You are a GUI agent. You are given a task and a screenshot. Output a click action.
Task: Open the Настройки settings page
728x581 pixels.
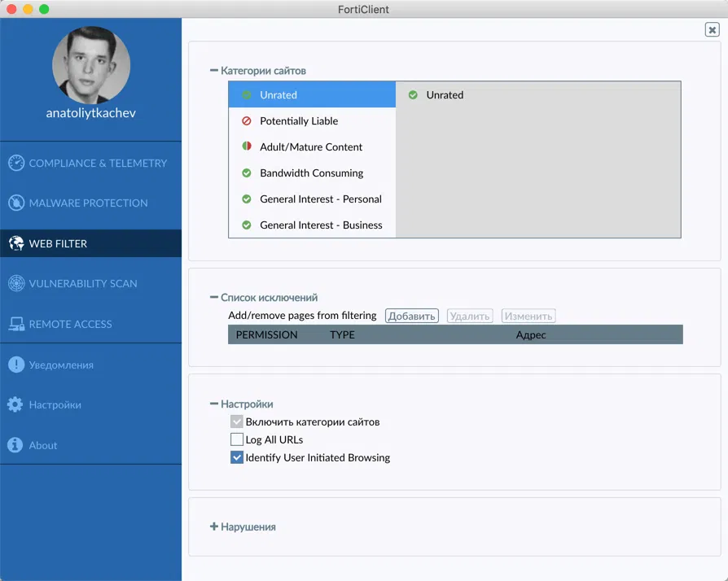click(90, 404)
